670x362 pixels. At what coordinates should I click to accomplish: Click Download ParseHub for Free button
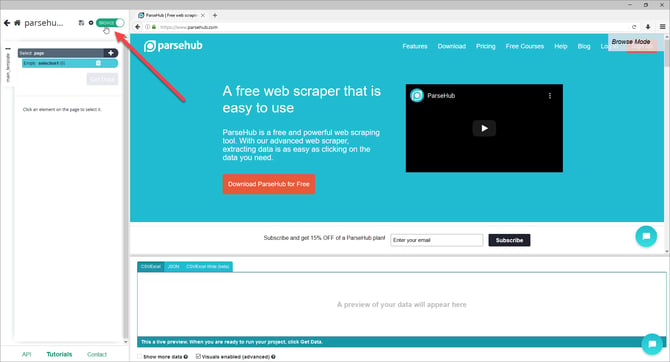(x=269, y=184)
